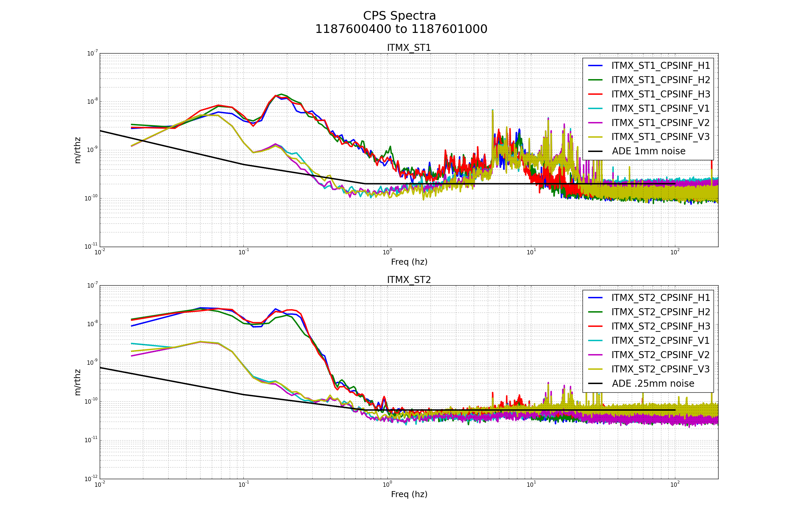This screenshot has width=798, height=532.
Task: Click the bottom plot's m/rthz y-axis label
Action: point(78,382)
